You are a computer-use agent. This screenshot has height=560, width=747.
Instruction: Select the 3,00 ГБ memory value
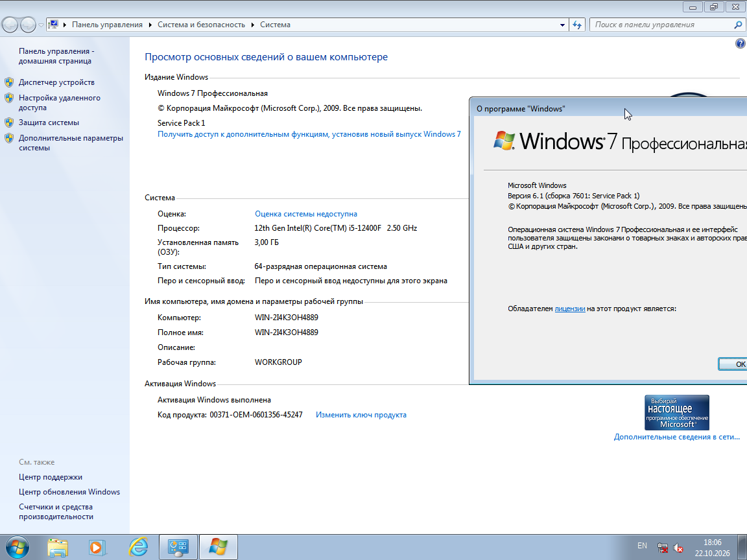[x=267, y=242]
